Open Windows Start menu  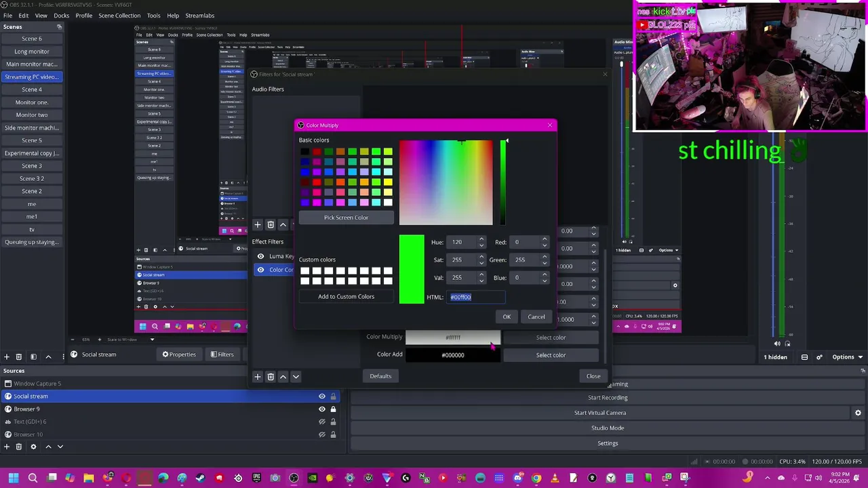click(x=14, y=478)
